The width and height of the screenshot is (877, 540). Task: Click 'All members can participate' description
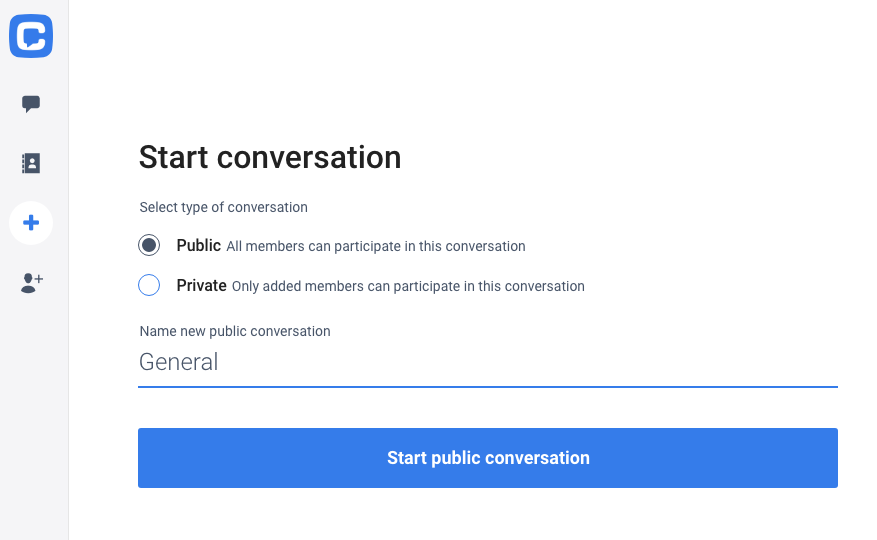[376, 246]
